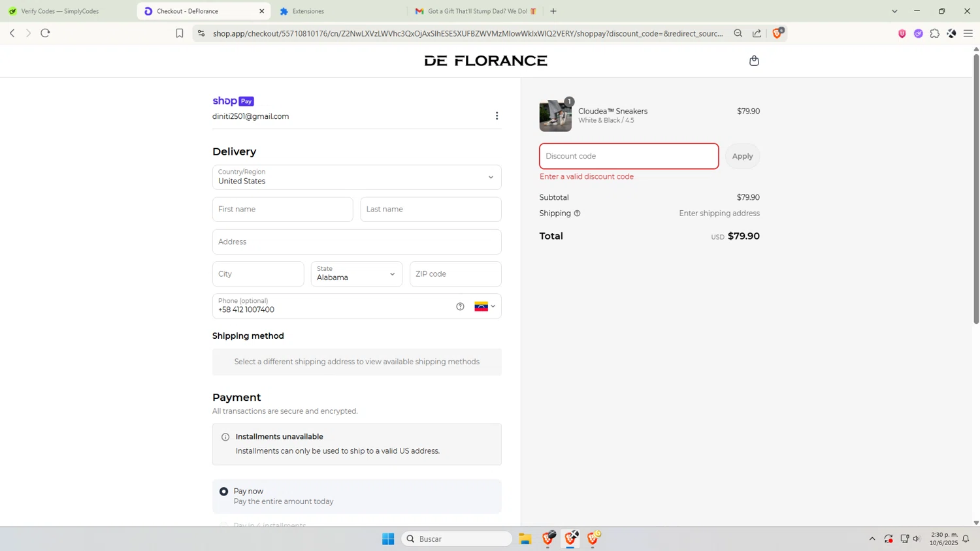Screen dimensions: 980x551
Task: Click the Windows taskbar search box
Action: [457, 539]
